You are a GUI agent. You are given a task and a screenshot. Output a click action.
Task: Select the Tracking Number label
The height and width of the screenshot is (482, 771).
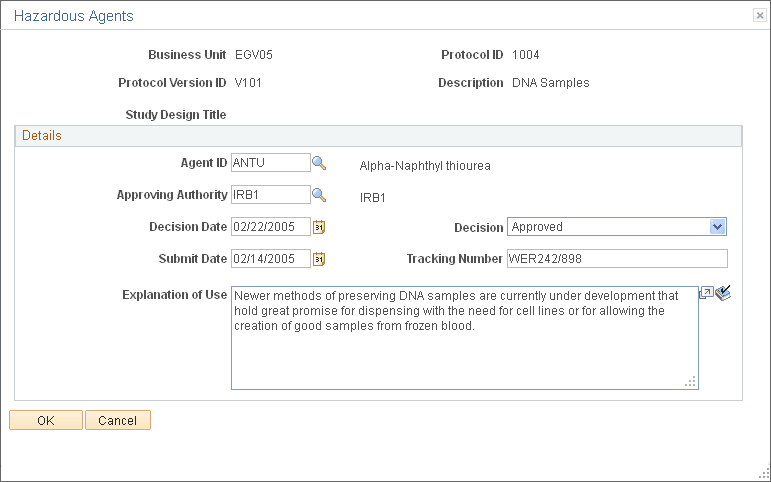tap(454, 259)
